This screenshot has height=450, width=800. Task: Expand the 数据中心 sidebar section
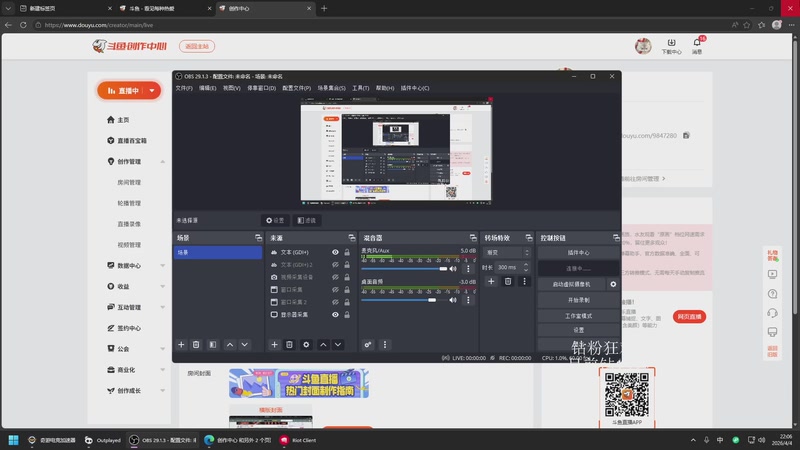pyautogui.click(x=163, y=266)
